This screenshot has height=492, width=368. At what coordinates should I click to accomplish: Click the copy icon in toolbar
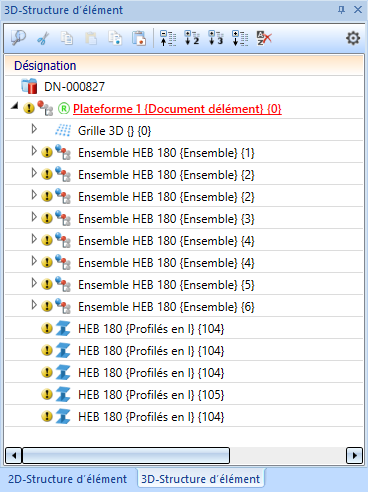click(67, 38)
